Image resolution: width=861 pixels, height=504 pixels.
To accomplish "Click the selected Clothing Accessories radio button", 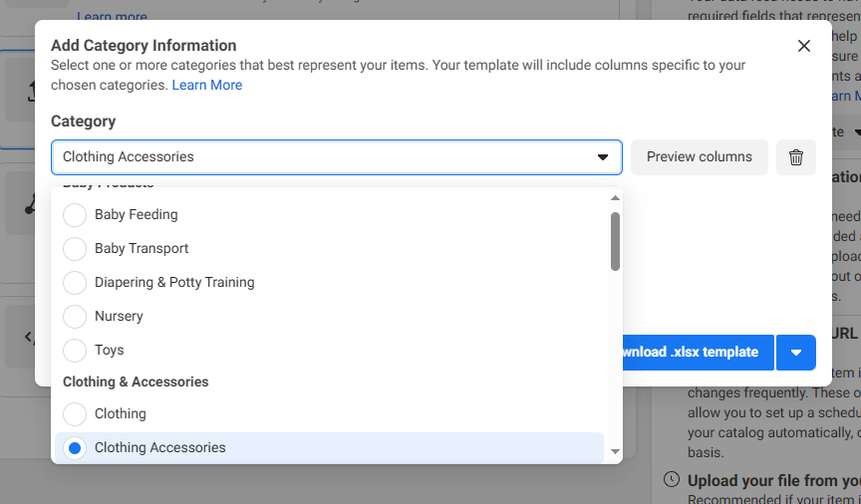I will (75, 448).
